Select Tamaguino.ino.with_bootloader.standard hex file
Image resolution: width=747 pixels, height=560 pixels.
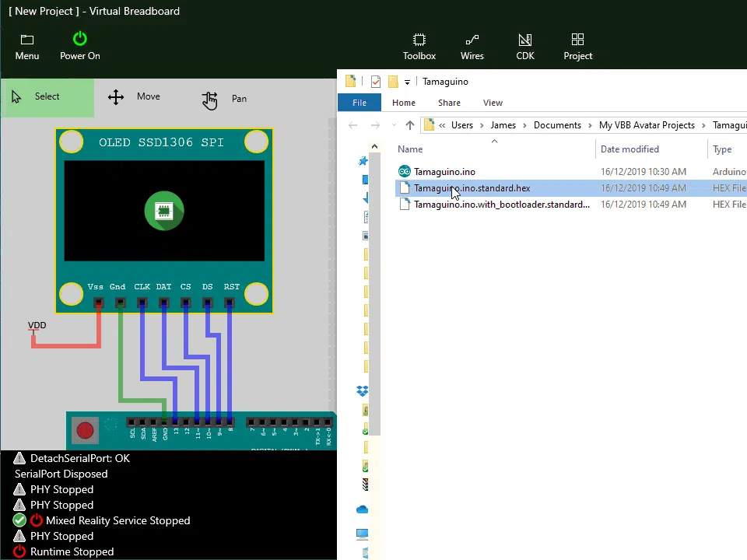coord(502,205)
